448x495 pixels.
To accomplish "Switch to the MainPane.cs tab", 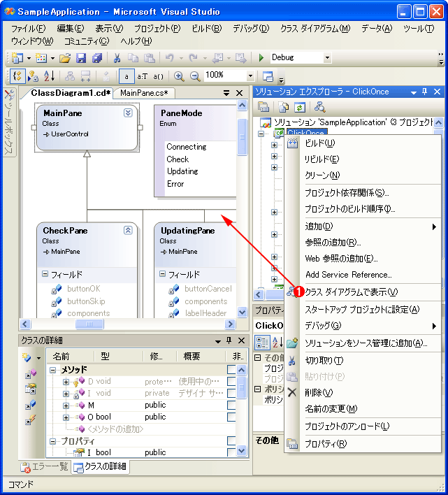I will pos(144,93).
